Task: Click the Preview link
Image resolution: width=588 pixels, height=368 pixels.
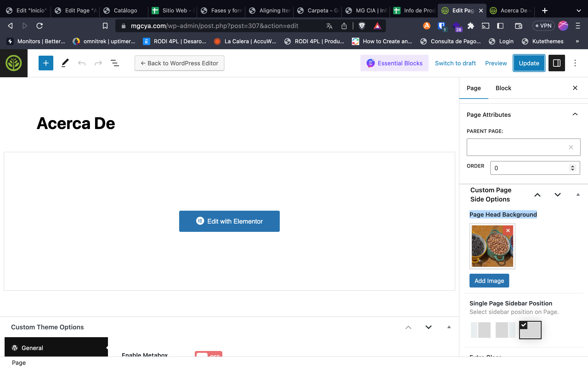Action: click(x=496, y=63)
